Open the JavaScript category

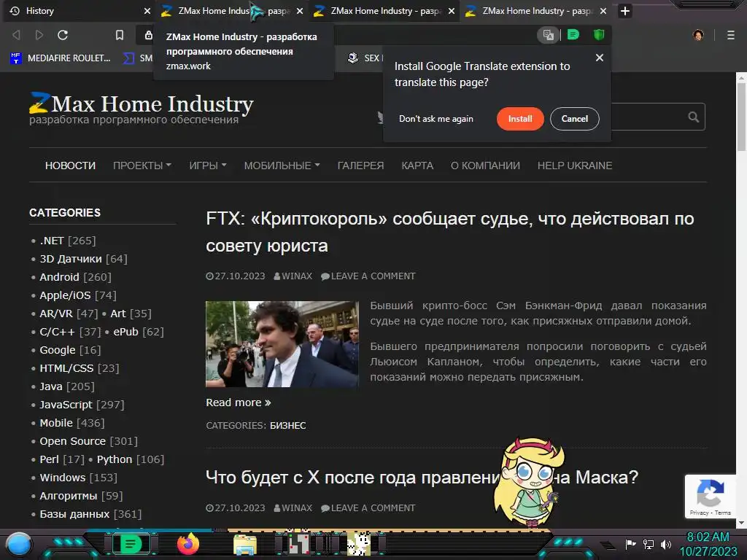click(x=66, y=404)
